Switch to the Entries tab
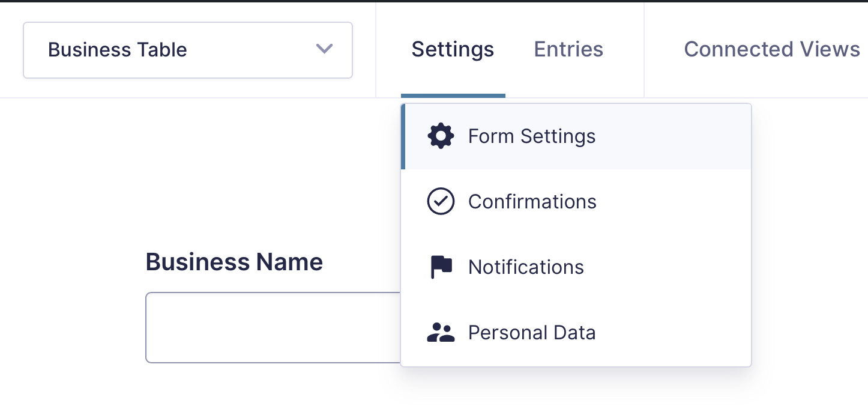 coord(568,49)
